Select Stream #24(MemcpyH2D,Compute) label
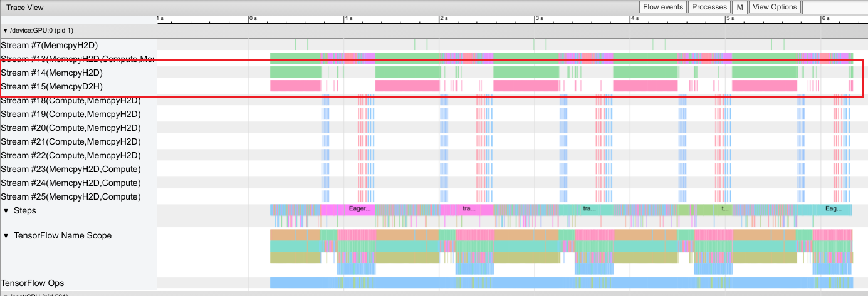Screen dimensions: 868x296 [71, 183]
